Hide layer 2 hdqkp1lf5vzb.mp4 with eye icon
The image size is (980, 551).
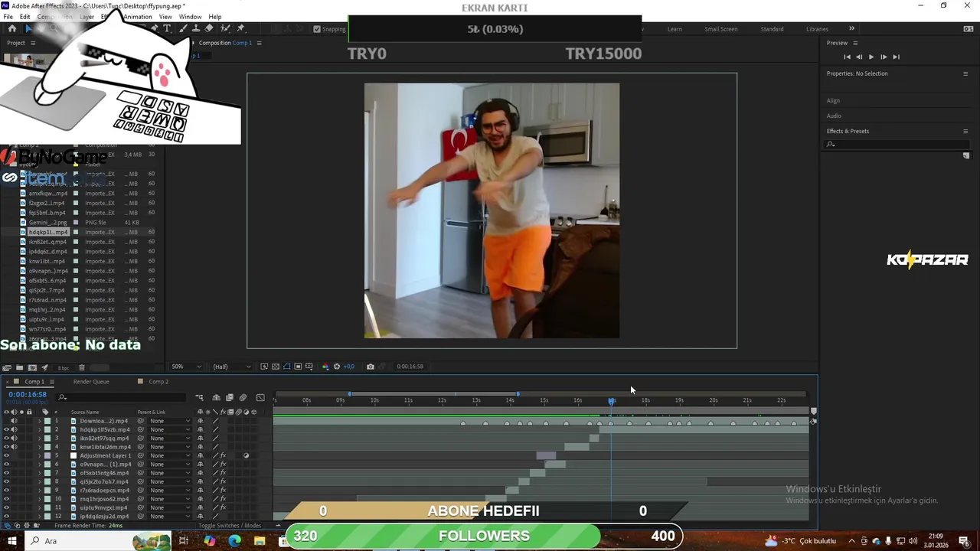point(6,429)
